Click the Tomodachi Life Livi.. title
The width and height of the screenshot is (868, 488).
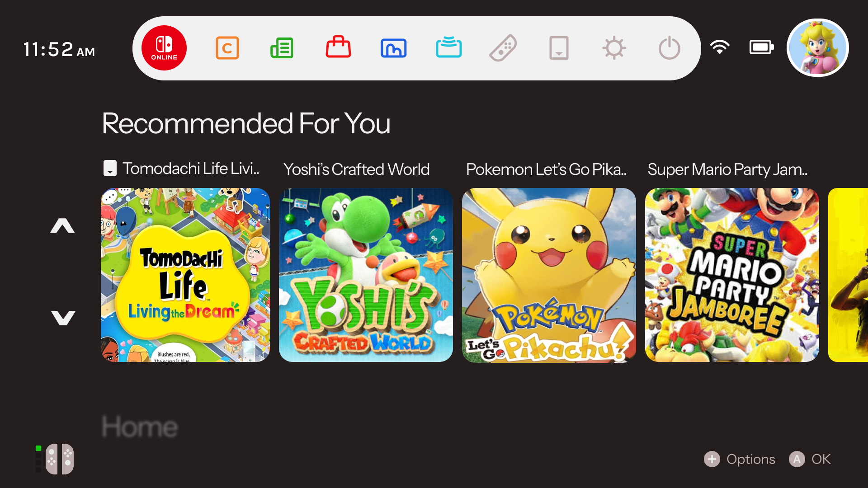point(191,169)
